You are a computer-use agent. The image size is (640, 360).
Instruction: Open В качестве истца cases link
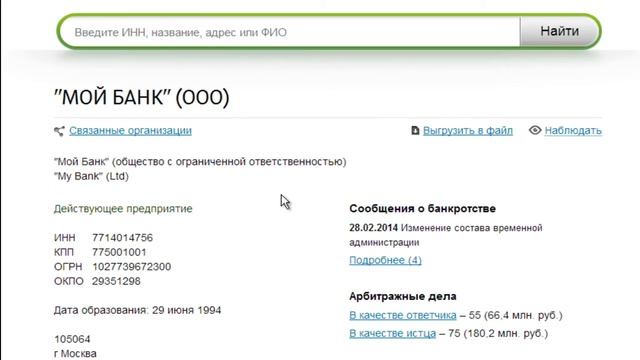392,333
